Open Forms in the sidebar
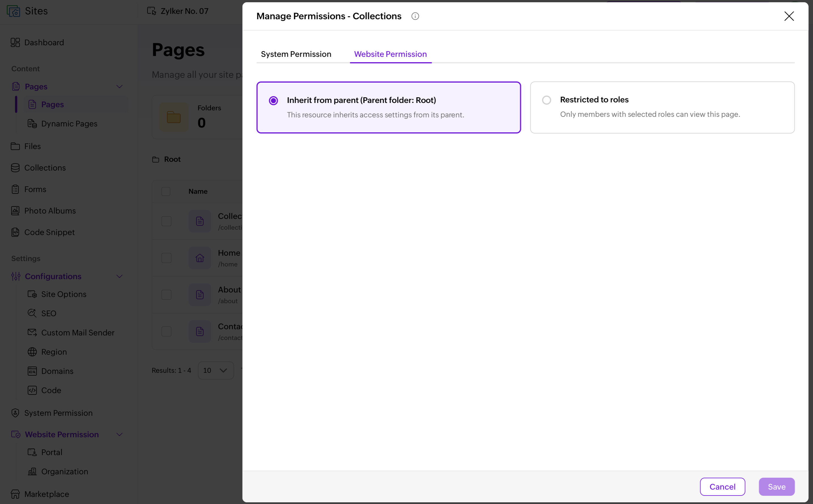 point(28,189)
